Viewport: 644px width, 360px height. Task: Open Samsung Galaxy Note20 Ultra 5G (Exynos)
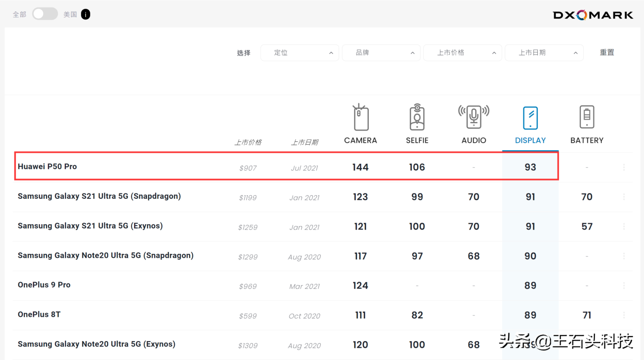[96, 344]
